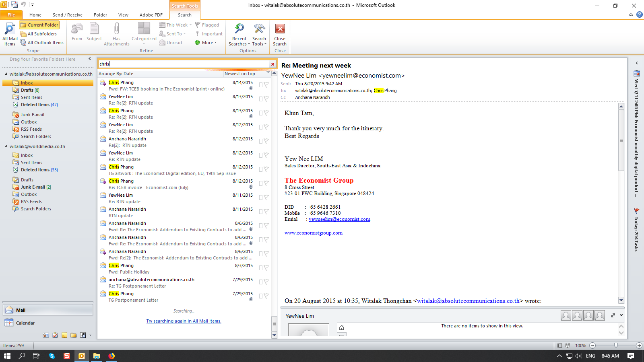This screenshot has width=644, height=362.
Task: Switch to the Home ribbon tab
Action: pos(35,15)
